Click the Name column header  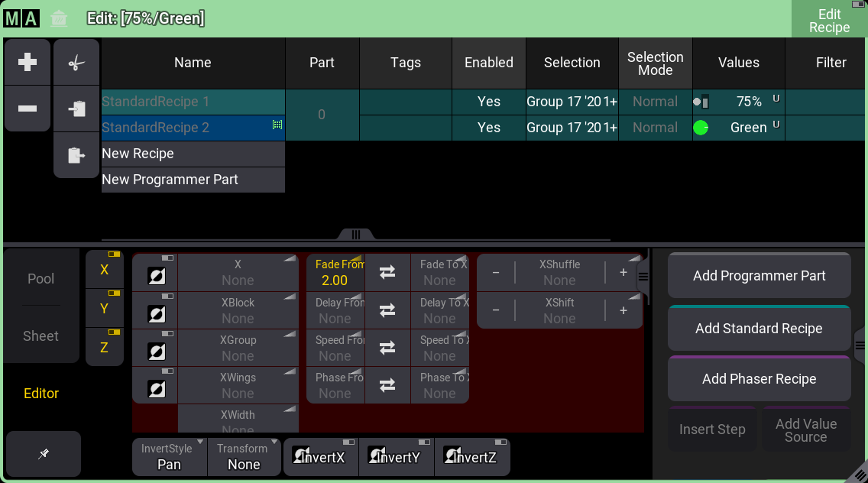[193, 63]
